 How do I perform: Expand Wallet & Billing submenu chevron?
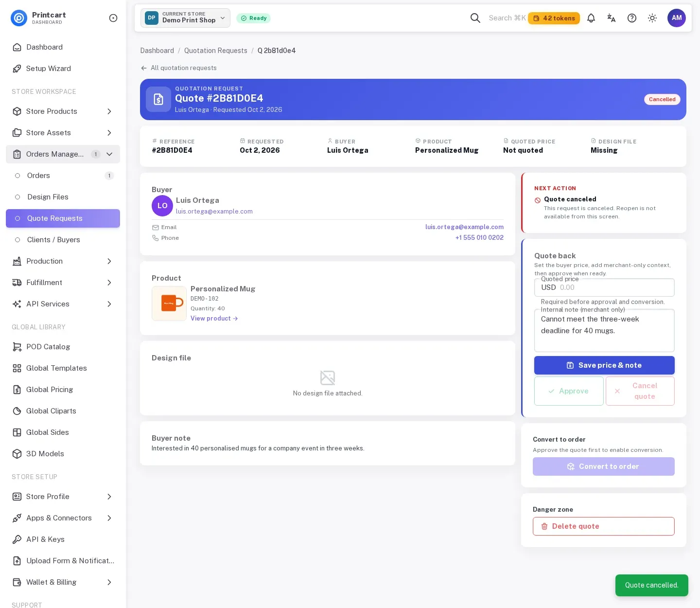(109, 582)
